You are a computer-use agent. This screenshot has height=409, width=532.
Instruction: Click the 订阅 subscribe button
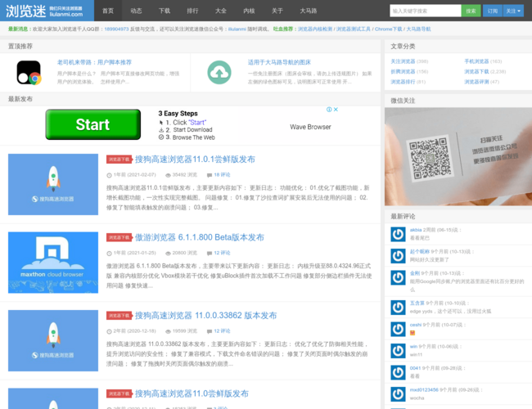point(493,11)
